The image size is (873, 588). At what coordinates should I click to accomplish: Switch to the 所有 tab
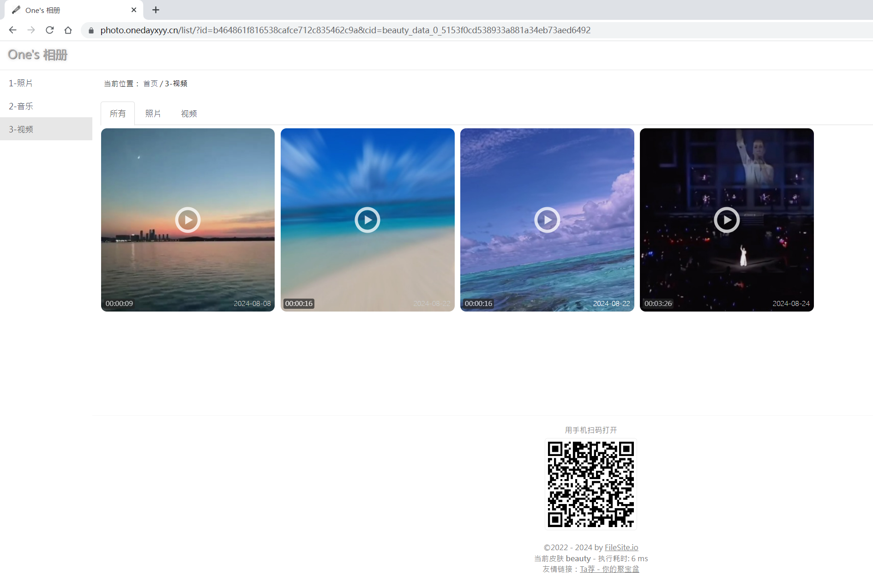point(118,114)
